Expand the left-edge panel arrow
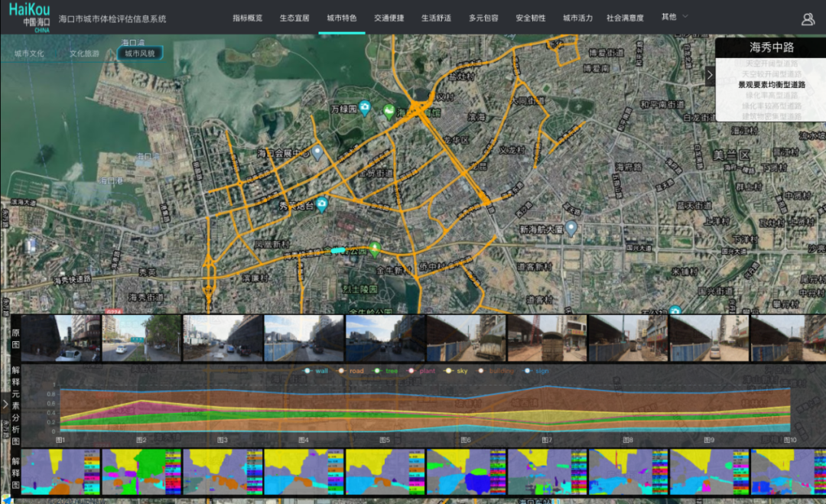The width and height of the screenshot is (826, 504). 5,405
